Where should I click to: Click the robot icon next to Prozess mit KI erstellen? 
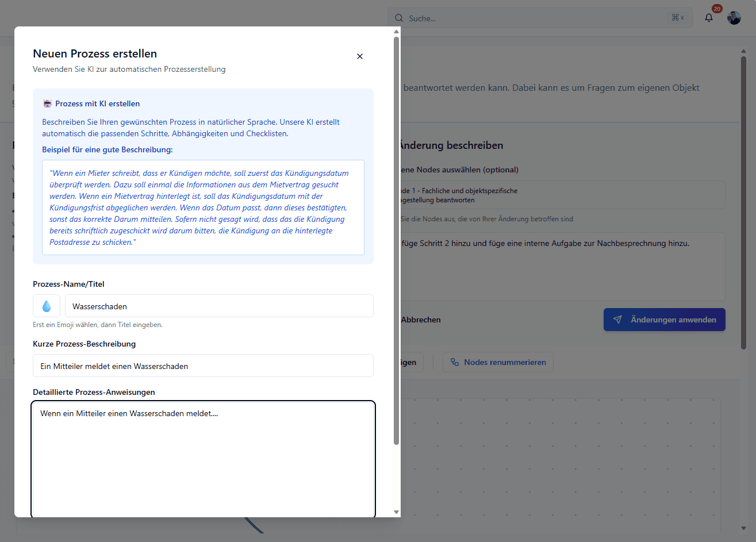point(48,103)
